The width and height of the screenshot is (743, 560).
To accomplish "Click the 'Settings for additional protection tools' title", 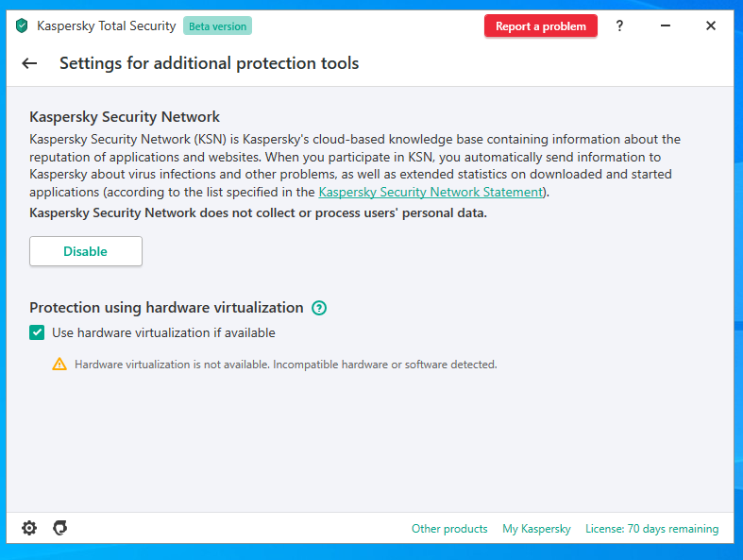I will point(209,63).
